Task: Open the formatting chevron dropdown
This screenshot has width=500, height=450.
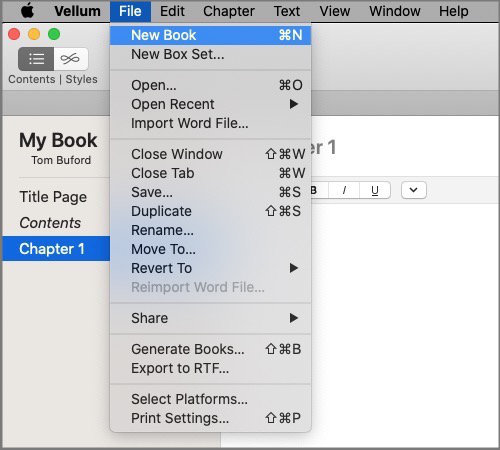Action: (414, 190)
